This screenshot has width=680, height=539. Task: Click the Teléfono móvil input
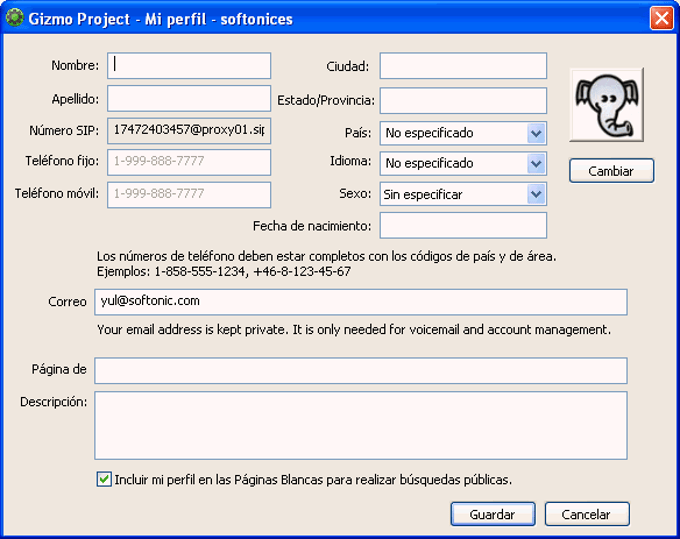189,194
